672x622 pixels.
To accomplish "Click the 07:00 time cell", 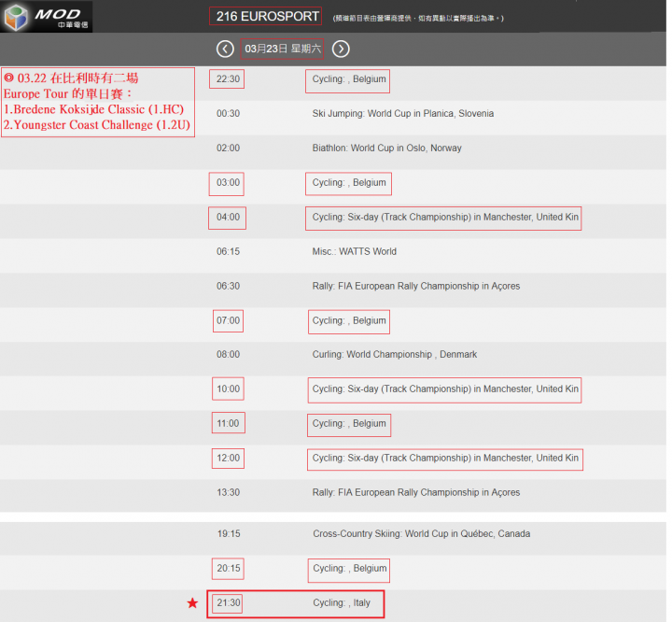I will [228, 320].
